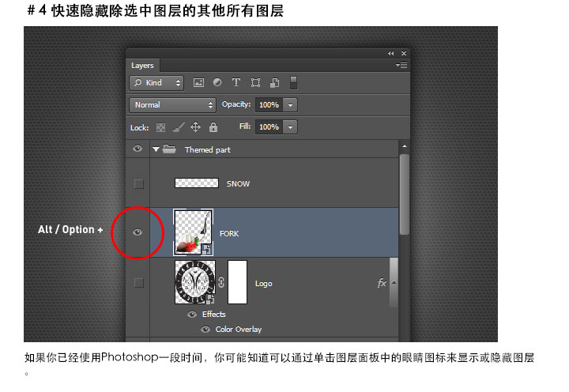The image size is (569, 392).
Task: Filter layers by adjustment layer type
Action: (217, 82)
